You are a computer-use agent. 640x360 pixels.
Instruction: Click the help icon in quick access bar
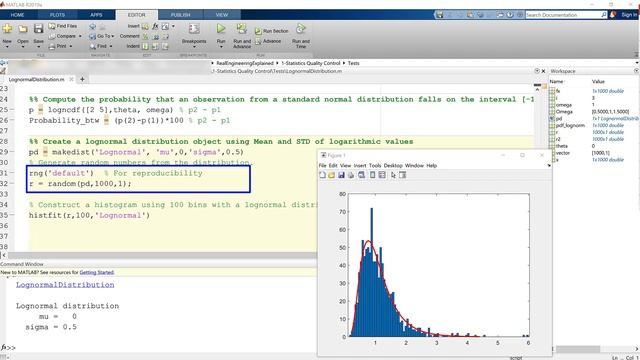pos(510,15)
